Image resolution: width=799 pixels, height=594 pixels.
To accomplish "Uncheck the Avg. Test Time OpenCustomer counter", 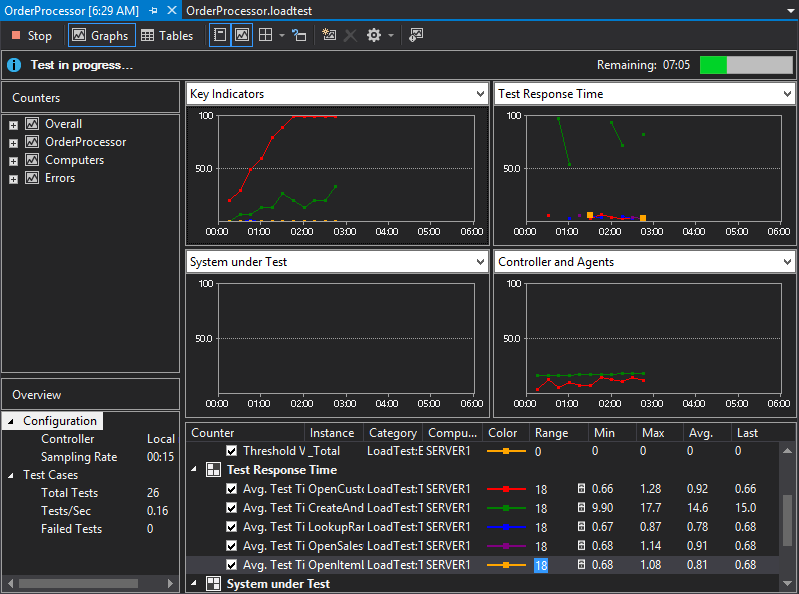I will [232, 489].
